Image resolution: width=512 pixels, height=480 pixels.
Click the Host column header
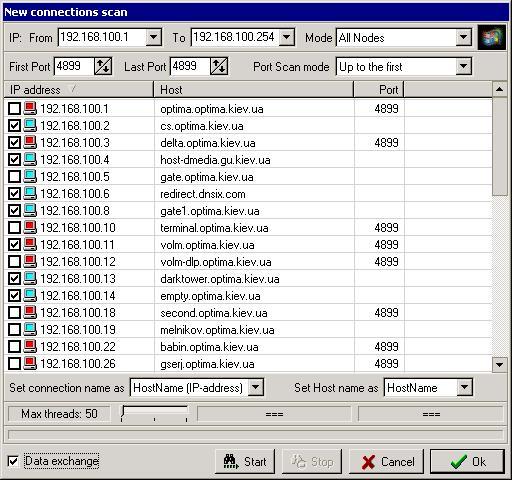(x=254, y=90)
